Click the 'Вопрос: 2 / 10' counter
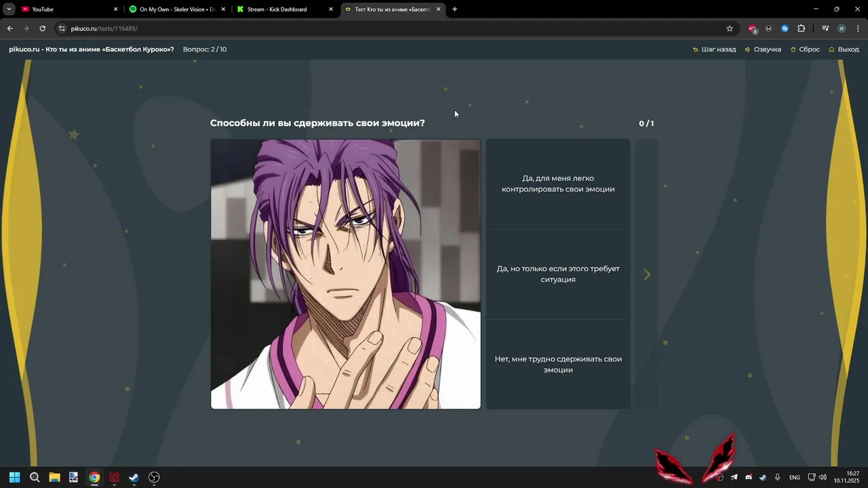 point(205,49)
